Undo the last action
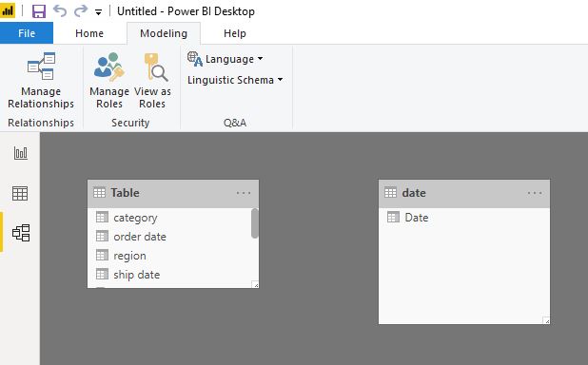 [x=60, y=10]
